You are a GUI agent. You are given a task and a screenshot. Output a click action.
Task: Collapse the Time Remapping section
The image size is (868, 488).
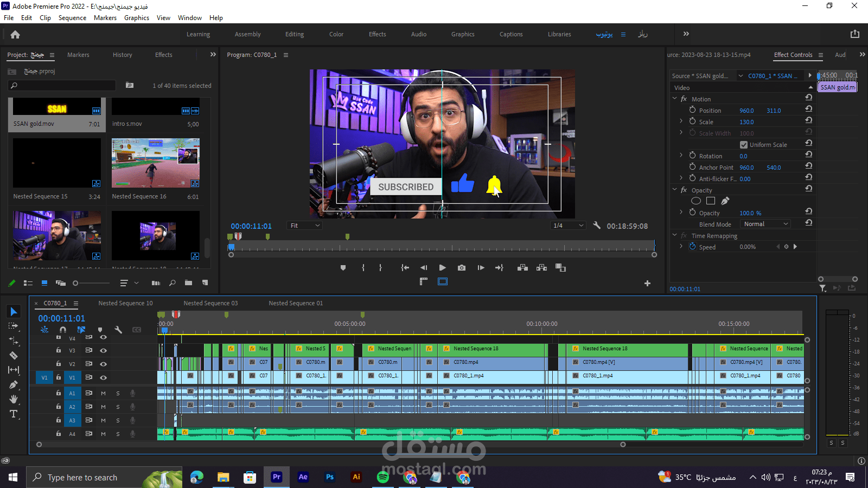[675, 235]
